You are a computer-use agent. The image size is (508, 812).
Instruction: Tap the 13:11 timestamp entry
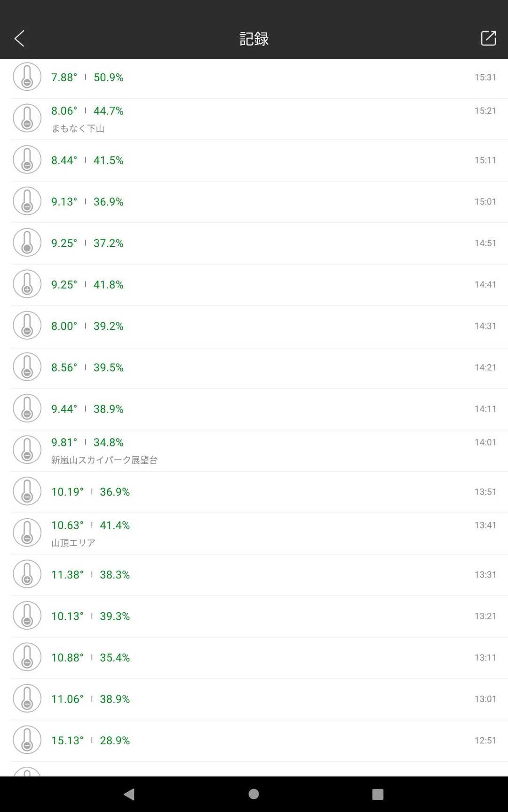click(x=485, y=657)
